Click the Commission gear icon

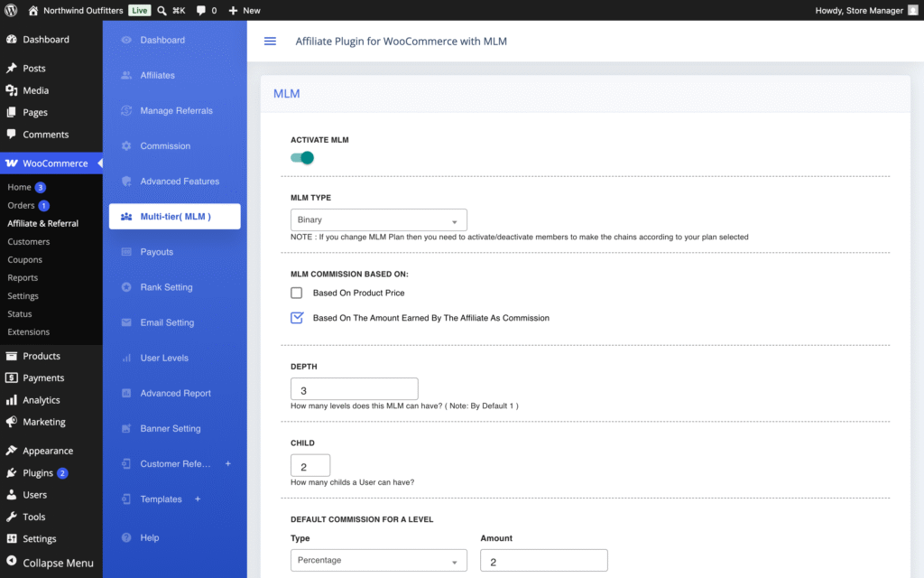pos(126,146)
